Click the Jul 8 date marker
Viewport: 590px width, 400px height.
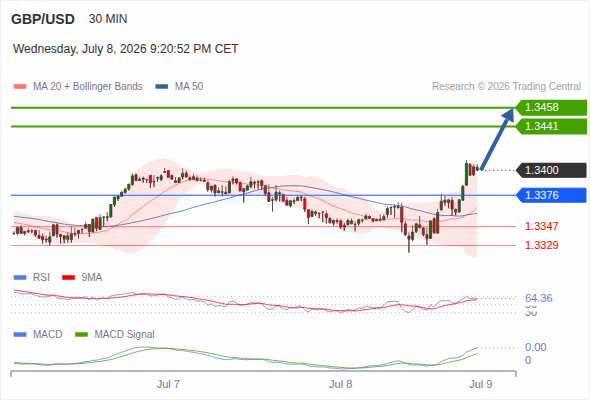point(341,384)
